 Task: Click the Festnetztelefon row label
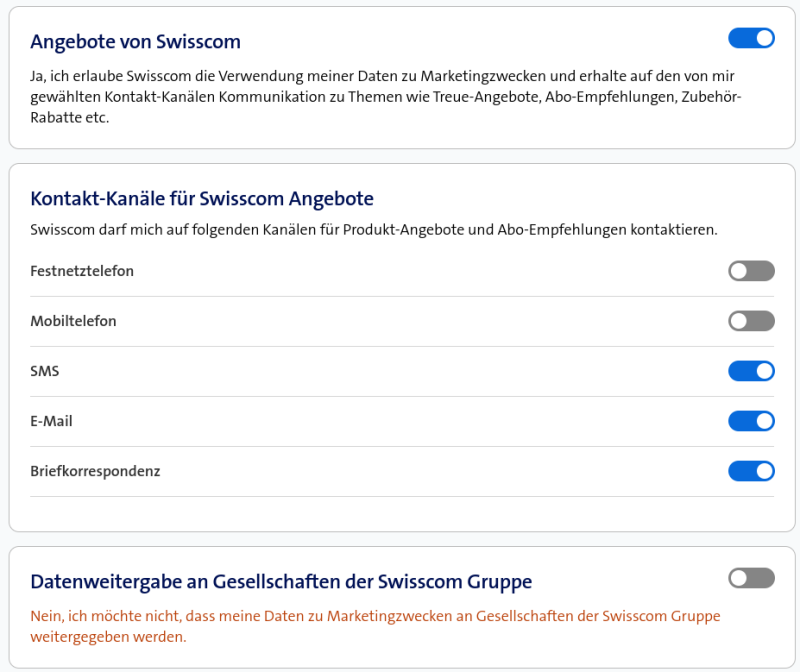(x=82, y=271)
